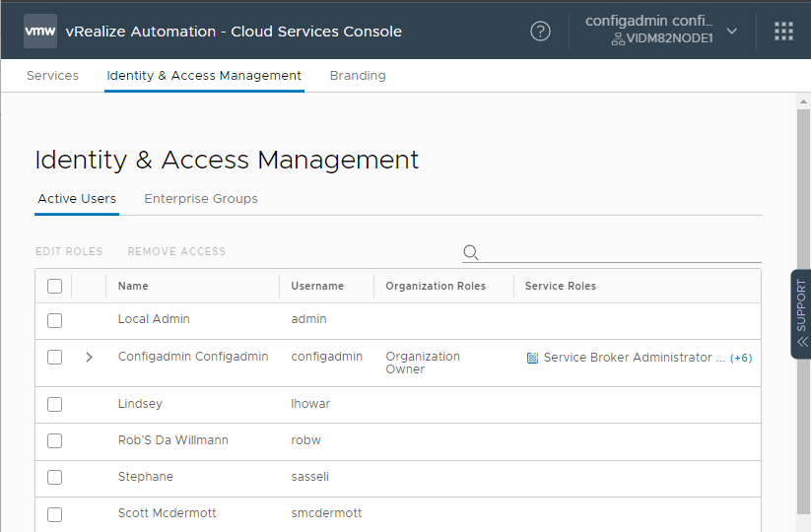
Task: Open the configadmin user account dropdown
Action: 732,31
